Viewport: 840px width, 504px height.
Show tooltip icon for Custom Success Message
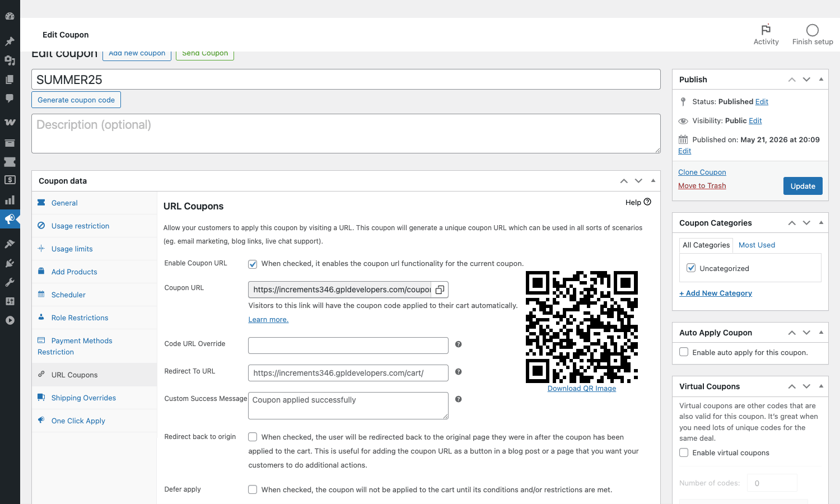pos(458,399)
